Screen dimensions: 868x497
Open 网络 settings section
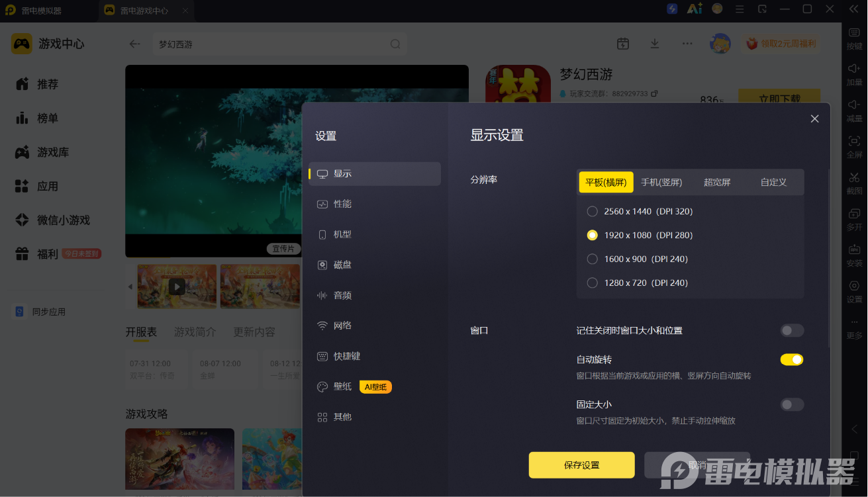[x=375, y=326]
